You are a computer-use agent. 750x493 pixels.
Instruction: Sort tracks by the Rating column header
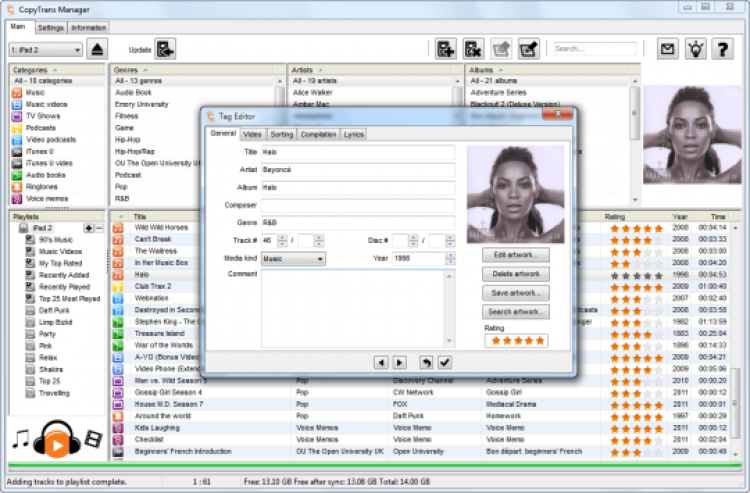615,217
